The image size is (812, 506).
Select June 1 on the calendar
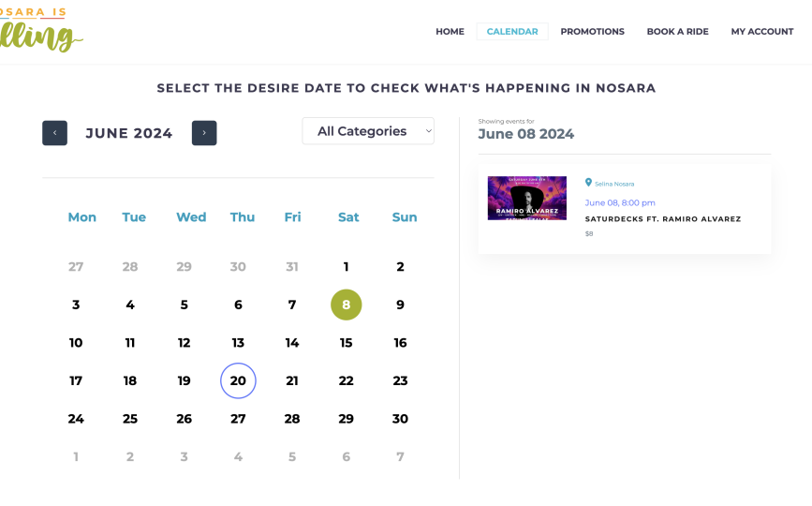347,267
